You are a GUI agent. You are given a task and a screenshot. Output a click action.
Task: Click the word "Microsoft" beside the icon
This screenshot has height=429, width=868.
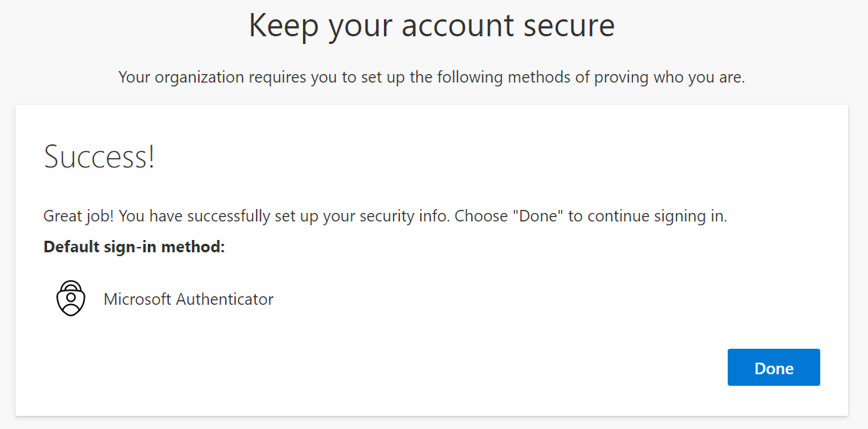137,299
